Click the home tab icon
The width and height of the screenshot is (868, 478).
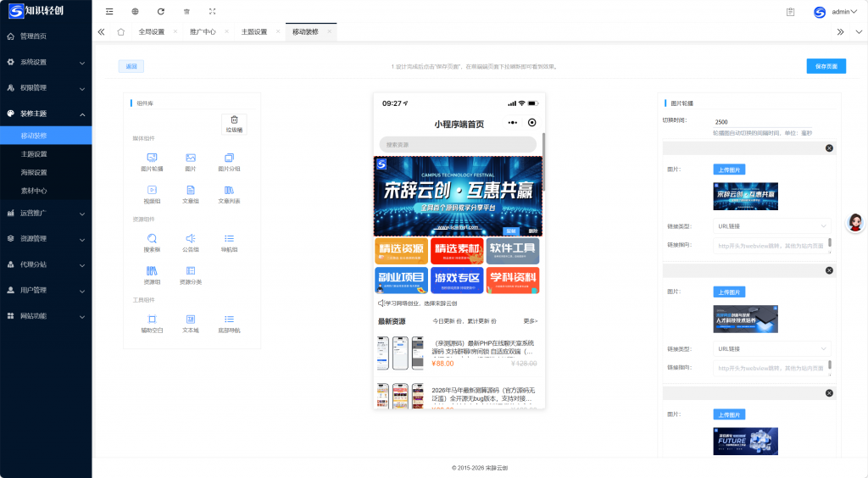(120, 32)
